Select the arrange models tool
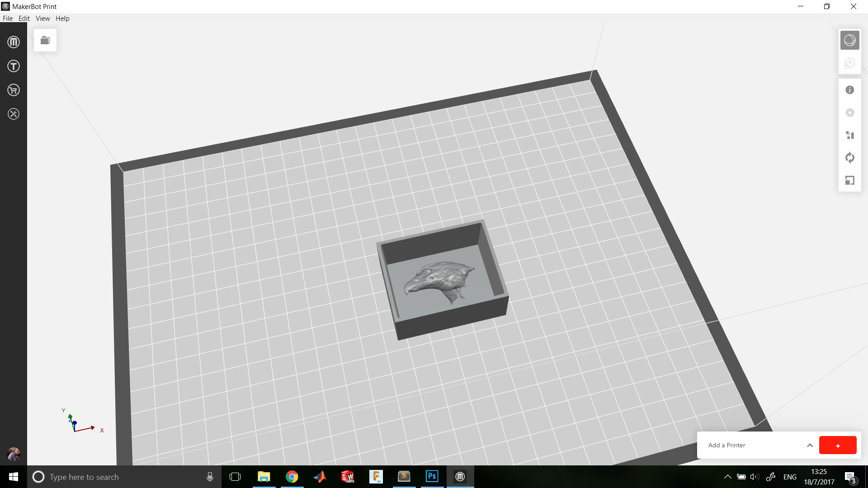 (849, 135)
